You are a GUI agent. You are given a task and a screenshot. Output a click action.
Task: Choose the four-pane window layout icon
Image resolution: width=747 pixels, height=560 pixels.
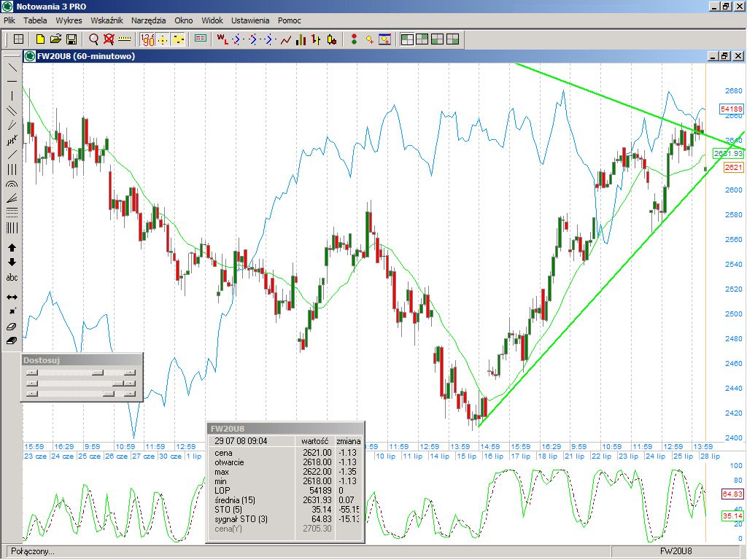coord(452,39)
